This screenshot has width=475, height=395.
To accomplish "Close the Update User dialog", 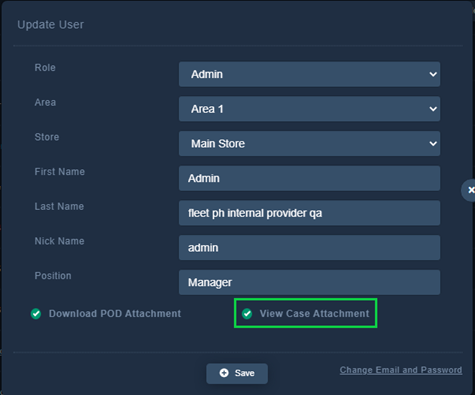I will (470, 190).
